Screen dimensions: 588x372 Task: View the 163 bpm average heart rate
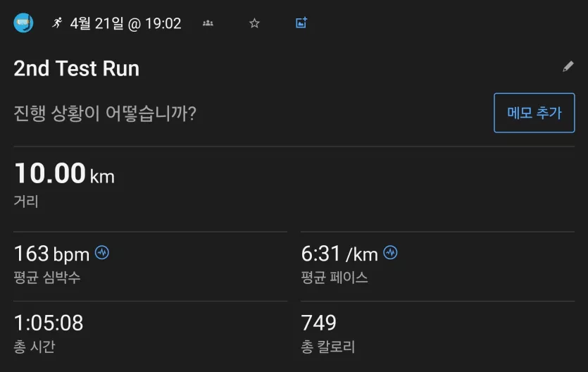coord(51,254)
